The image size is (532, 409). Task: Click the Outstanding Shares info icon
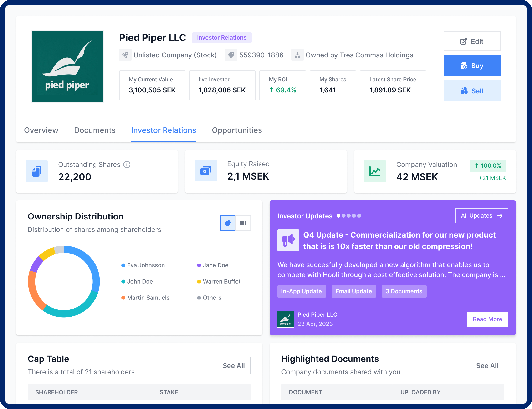(127, 165)
